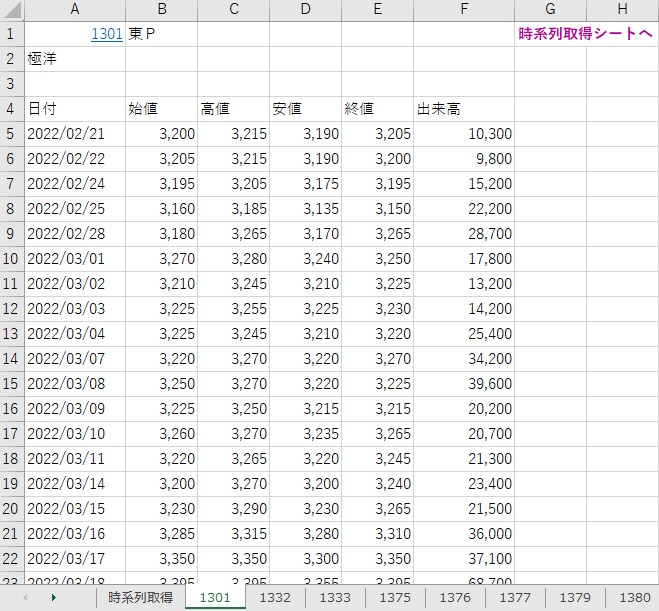Click closing price 3,150 cell

click(377, 209)
